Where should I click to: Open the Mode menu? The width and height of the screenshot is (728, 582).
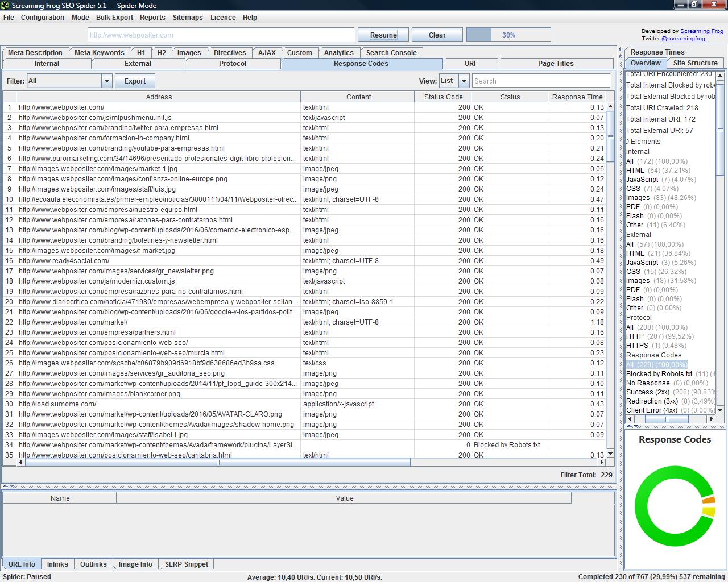point(80,18)
